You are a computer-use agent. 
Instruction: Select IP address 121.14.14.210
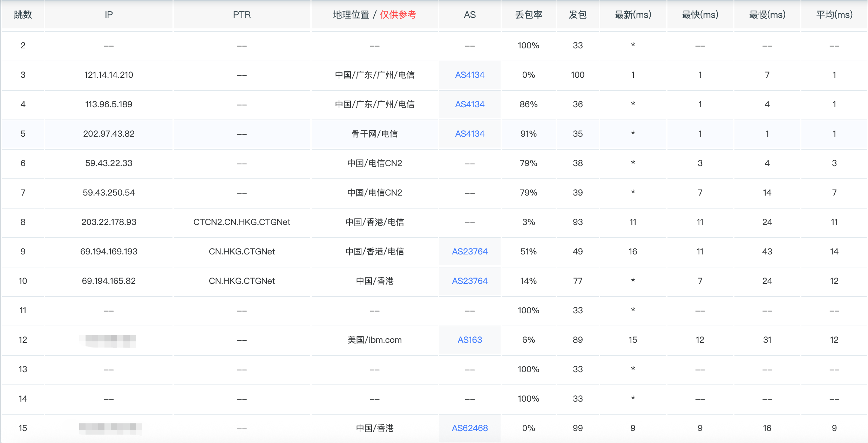(109, 75)
